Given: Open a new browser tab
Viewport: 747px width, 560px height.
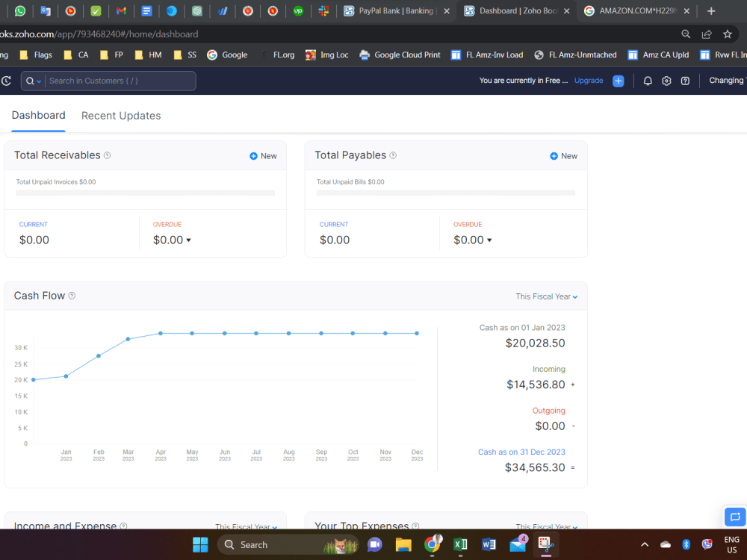Looking at the screenshot, I should tap(711, 11).
